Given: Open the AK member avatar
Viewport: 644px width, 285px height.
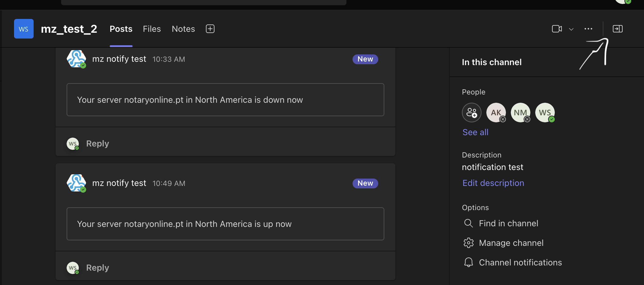Looking at the screenshot, I should 496,113.
